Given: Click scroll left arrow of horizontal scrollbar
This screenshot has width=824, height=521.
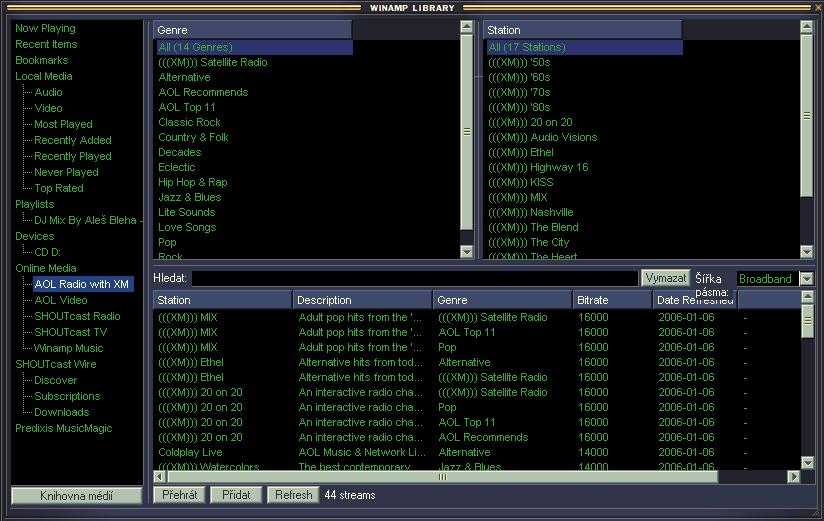Looking at the screenshot, I should click(160, 477).
